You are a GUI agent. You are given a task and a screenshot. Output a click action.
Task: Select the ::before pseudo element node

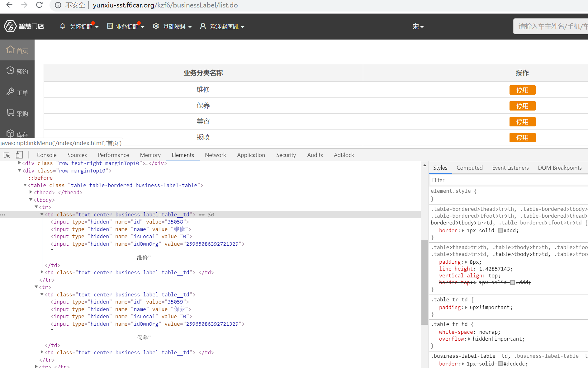[40, 178]
